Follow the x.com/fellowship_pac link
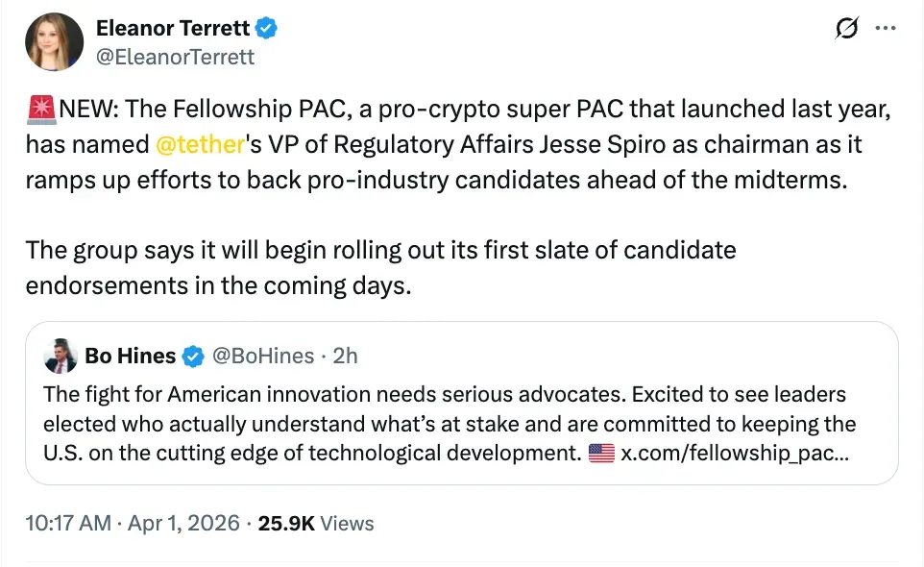924x567 pixels. [x=734, y=453]
